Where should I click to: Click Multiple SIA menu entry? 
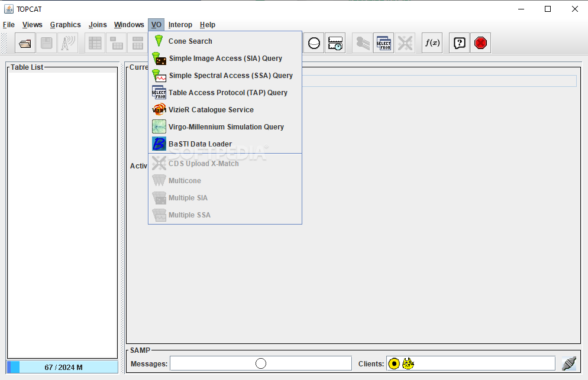[x=225, y=198]
